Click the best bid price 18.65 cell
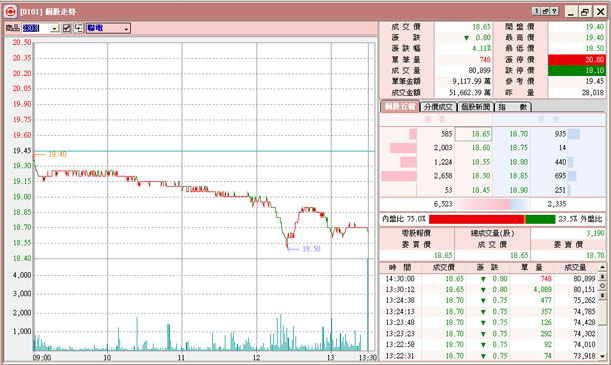 click(x=473, y=134)
